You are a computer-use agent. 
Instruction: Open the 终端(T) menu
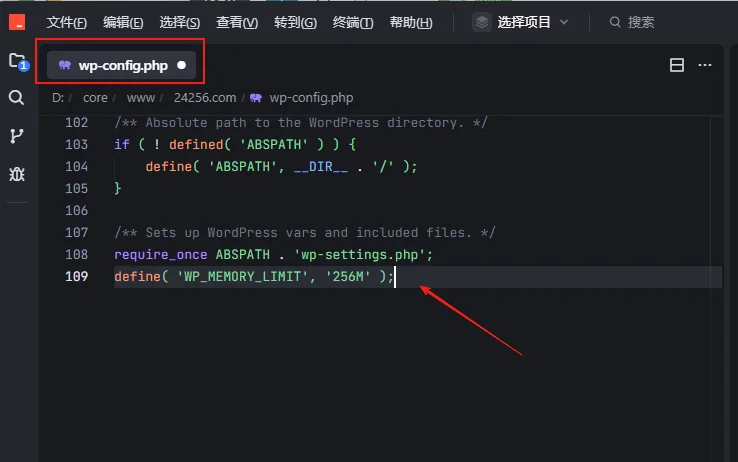352,22
